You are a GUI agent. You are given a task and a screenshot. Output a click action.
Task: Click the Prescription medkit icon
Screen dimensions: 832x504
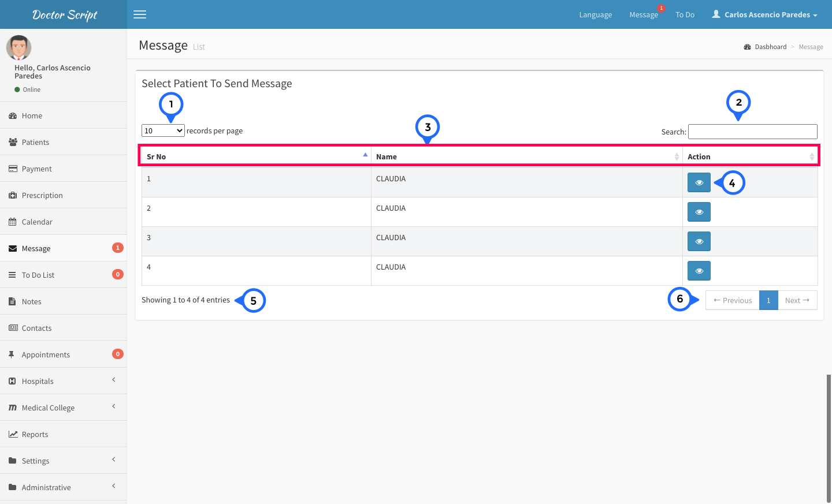pyautogui.click(x=13, y=195)
